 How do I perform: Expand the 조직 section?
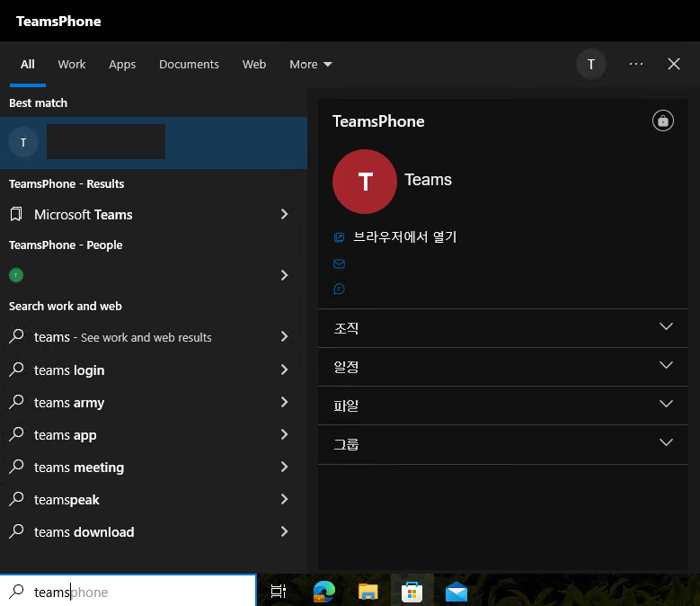coord(502,328)
